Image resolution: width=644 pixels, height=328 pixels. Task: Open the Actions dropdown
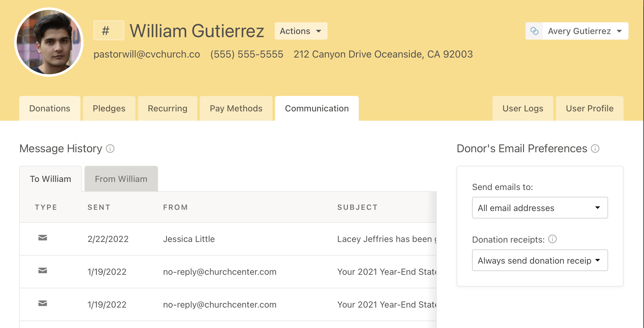[x=301, y=31]
